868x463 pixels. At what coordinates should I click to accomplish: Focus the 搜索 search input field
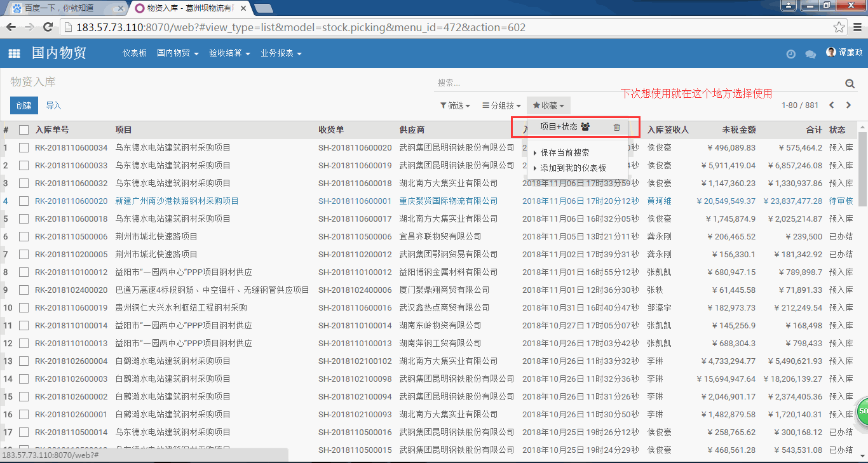(635, 83)
